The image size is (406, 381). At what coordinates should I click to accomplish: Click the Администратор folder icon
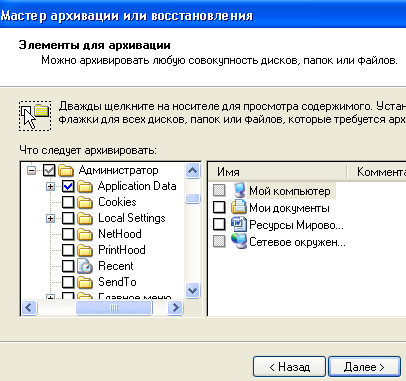click(x=66, y=170)
